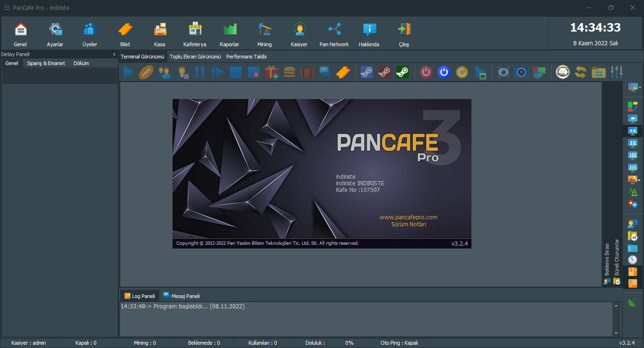Click the polar bear Deep Freeze icon

pos(562,72)
